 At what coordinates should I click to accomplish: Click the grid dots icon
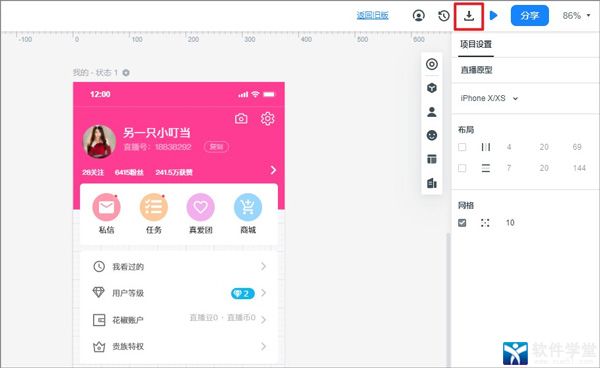485,223
